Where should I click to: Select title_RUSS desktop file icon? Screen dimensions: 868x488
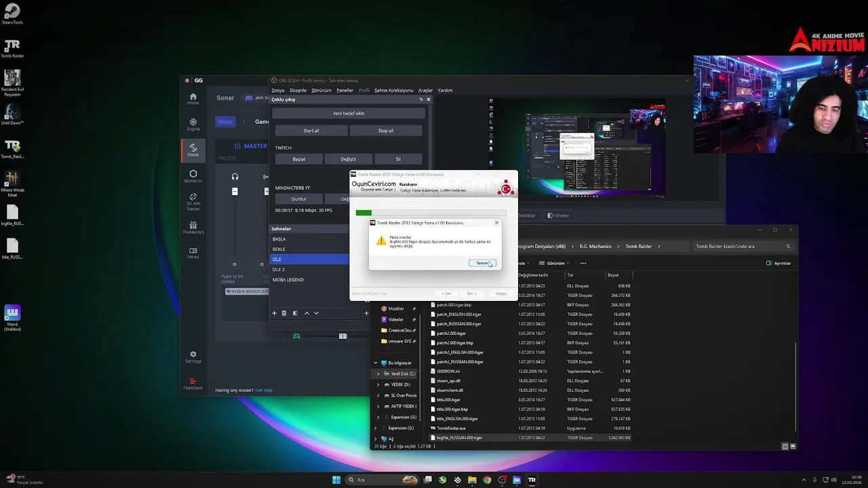coord(12,249)
